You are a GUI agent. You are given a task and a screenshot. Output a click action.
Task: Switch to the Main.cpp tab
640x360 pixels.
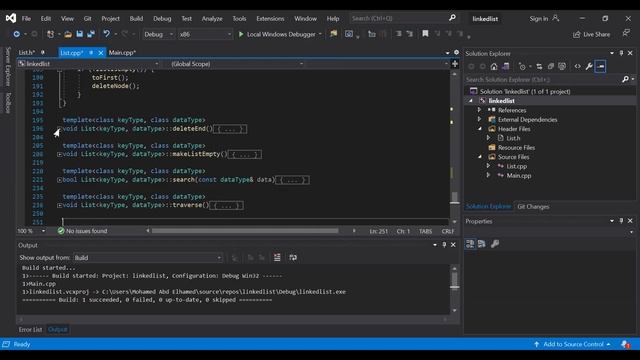pos(122,53)
